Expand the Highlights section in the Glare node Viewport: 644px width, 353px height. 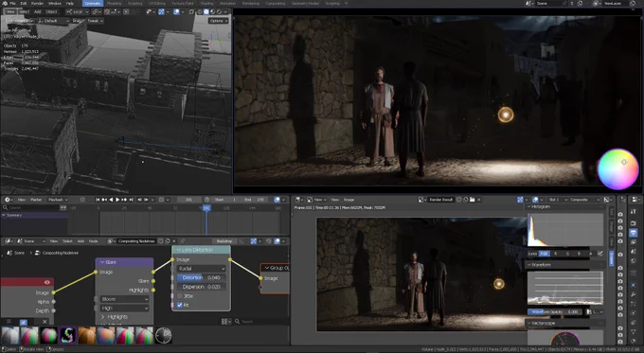[115, 317]
